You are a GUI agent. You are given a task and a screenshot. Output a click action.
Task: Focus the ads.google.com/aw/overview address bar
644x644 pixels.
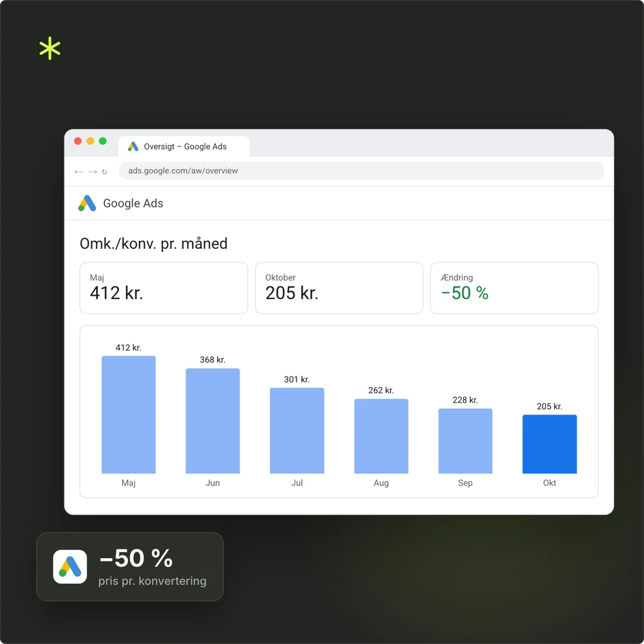[361, 171]
